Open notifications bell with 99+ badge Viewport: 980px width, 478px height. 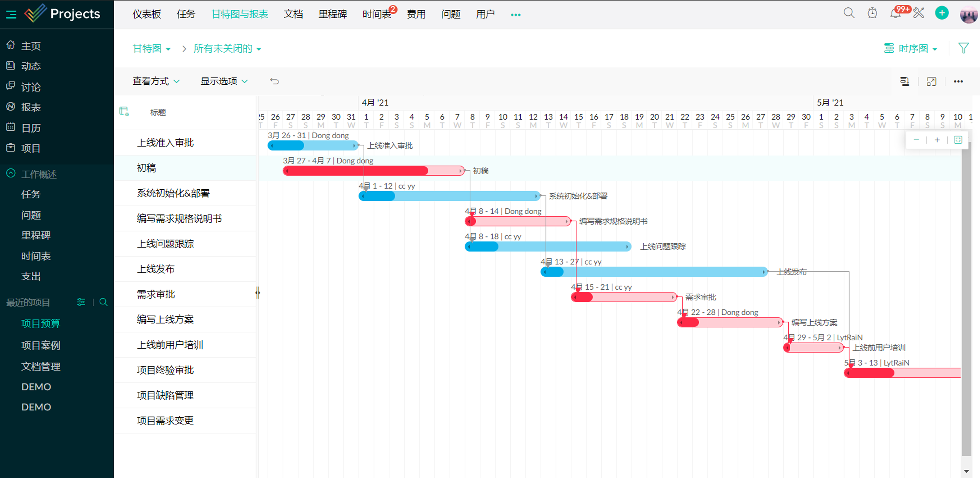pos(895,13)
